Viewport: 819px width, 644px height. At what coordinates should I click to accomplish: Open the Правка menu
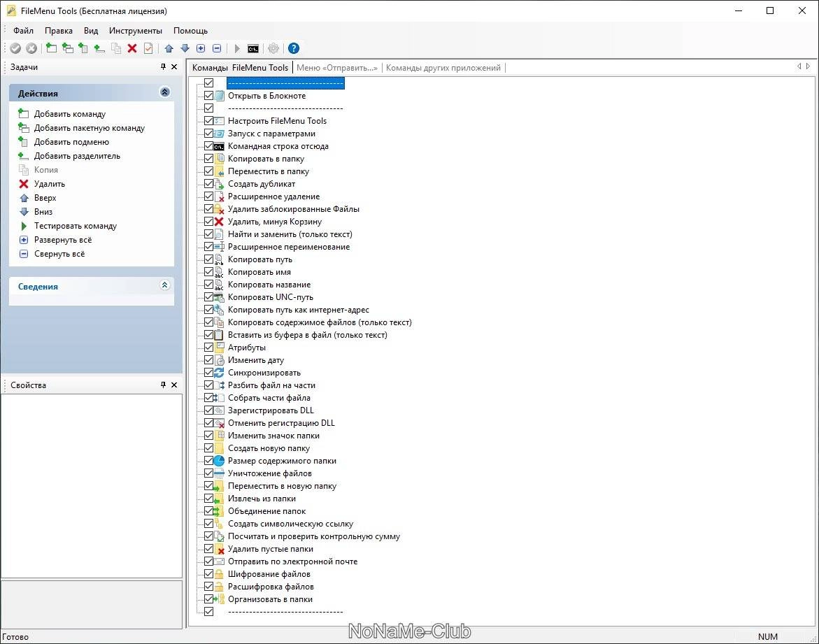[x=59, y=31]
